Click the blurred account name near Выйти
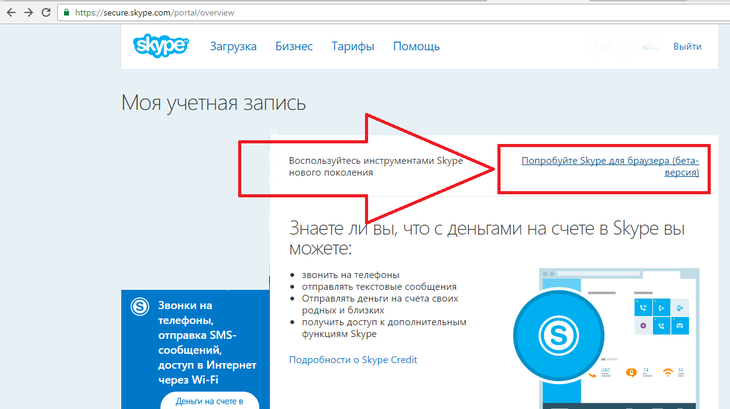This screenshot has width=730, height=409. [627, 47]
